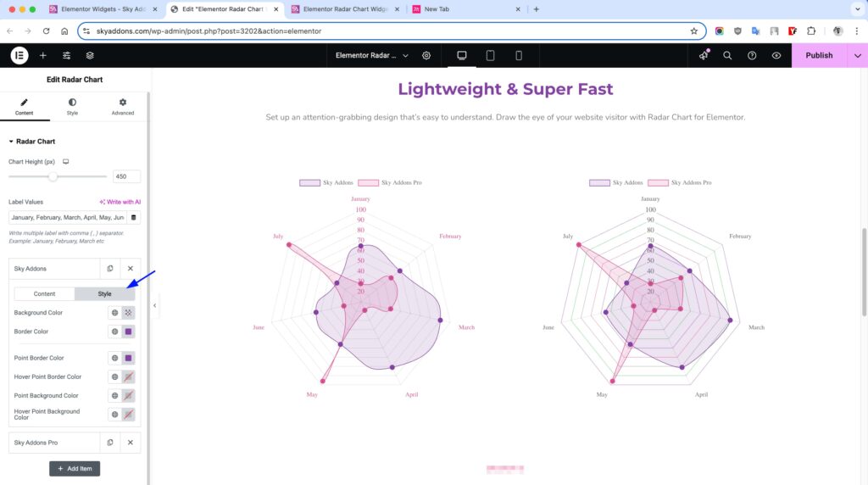This screenshot has height=485, width=868.
Task: Collapse the editor panel with arrow handle
Action: pyautogui.click(x=154, y=305)
